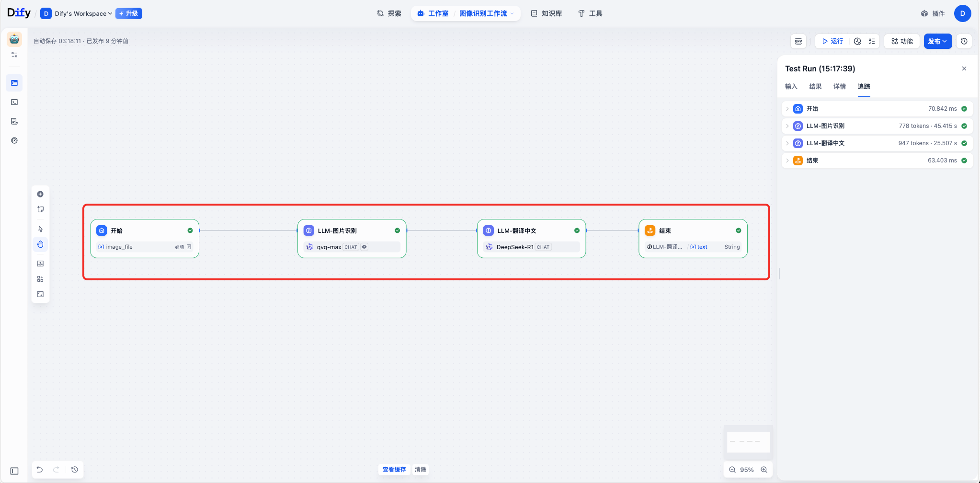Screen dimensions: 980x483
Task: Toggle the left sidebar collapse icon
Action: tap(14, 471)
